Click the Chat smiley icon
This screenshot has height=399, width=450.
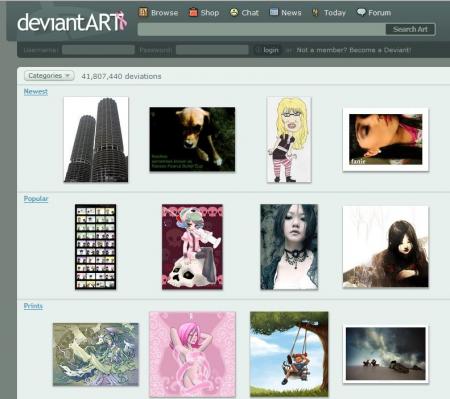coord(234,12)
